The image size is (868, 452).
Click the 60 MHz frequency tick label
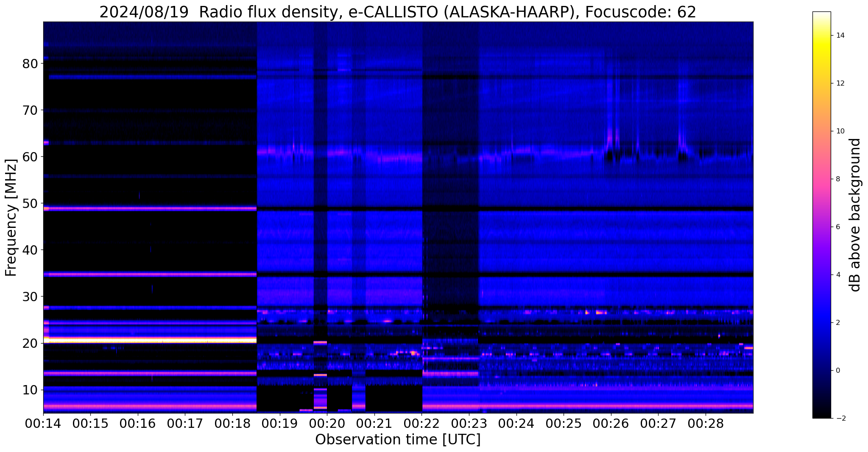(x=30, y=157)
